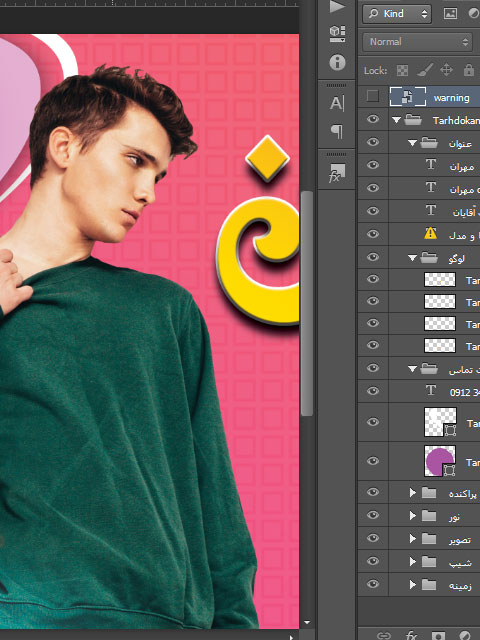Select the T icon of 0912 text layer
The width and height of the screenshot is (480, 640).
tap(431, 391)
